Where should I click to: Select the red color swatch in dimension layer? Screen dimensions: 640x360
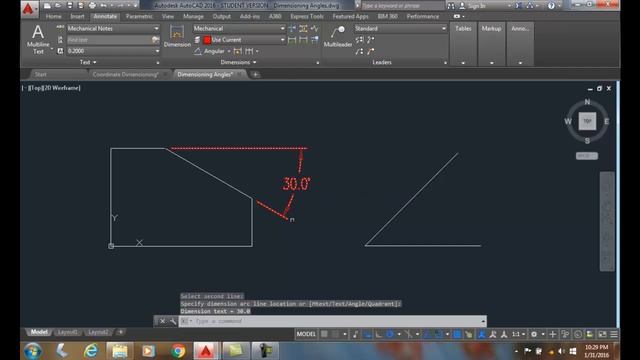pos(207,40)
